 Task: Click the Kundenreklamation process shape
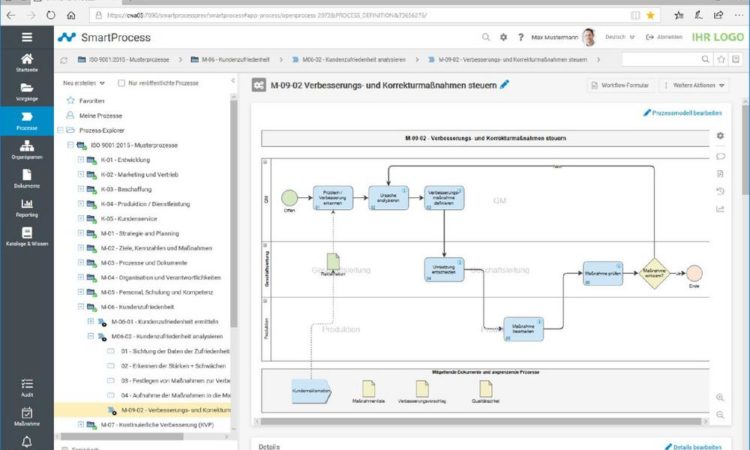(311, 391)
